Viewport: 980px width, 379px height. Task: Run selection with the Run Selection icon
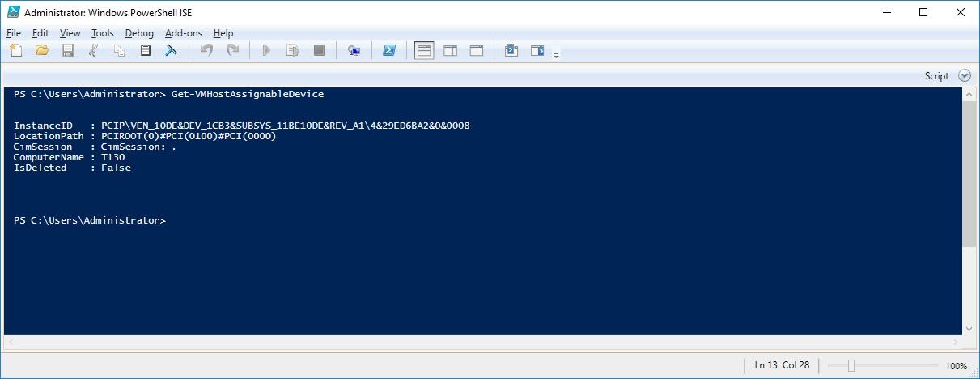point(293,50)
